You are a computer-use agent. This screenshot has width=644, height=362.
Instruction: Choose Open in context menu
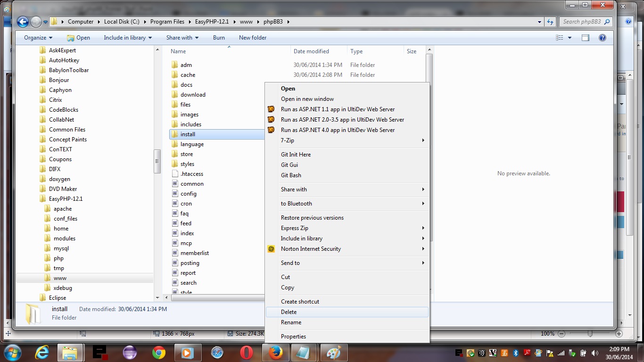point(347,89)
